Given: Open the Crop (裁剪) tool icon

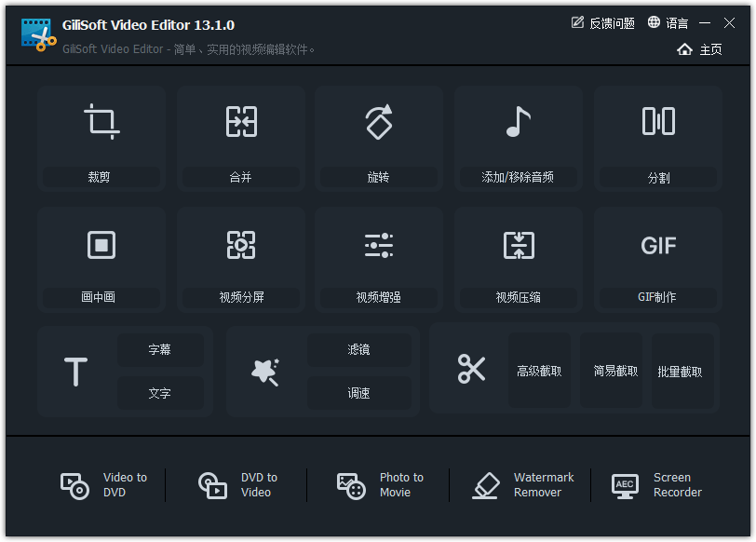Looking at the screenshot, I should 101,122.
